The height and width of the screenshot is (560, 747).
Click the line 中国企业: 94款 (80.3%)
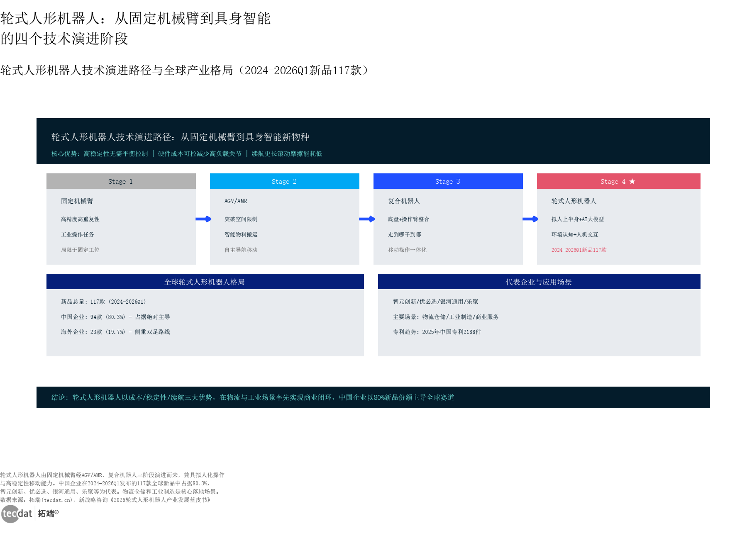point(115,317)
